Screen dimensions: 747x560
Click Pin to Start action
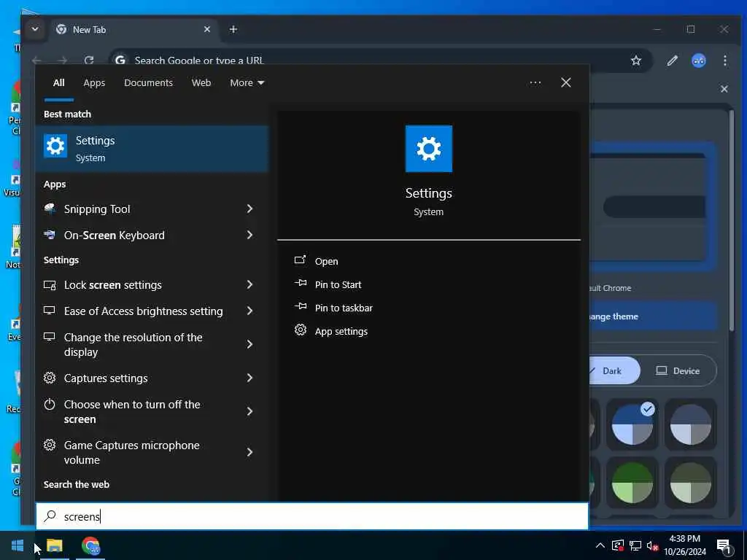click(x=338, y=285)
